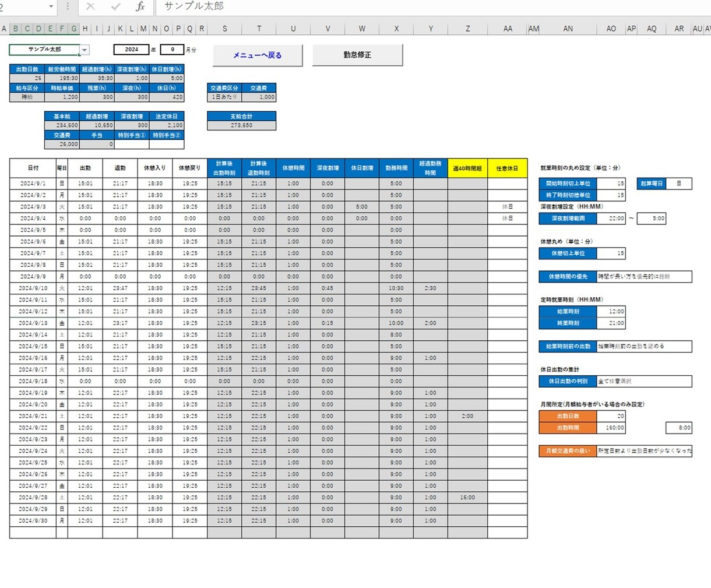Select column AA header
The height and width of the screenshot is (588, 711).
[508, 29]
